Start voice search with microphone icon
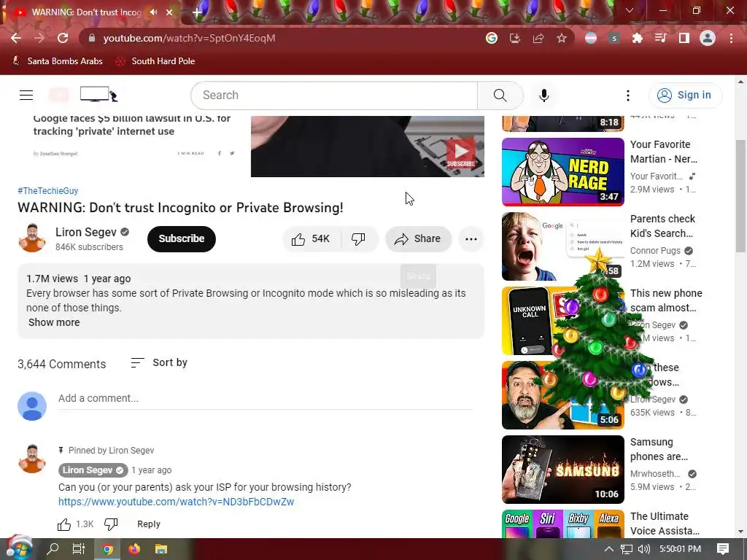The height and width of the screenshot is (560, 747). click(543, 96)
